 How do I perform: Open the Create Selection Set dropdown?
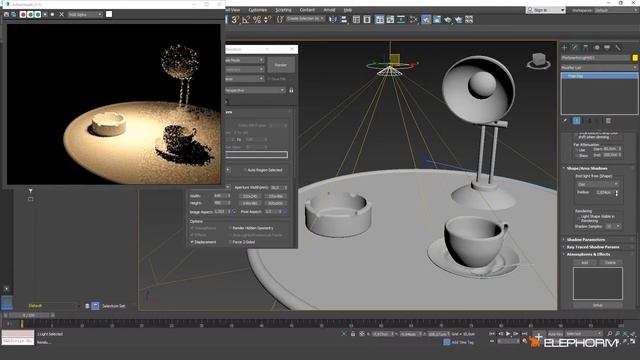point(305,19)
